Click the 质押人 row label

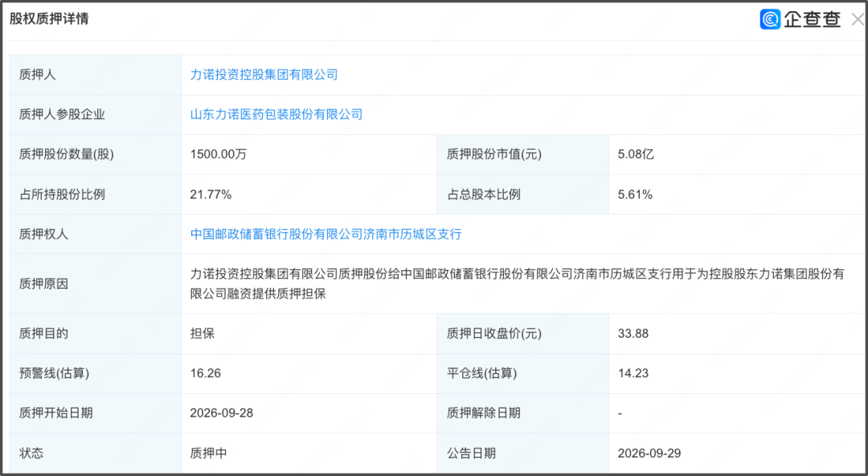38,74
